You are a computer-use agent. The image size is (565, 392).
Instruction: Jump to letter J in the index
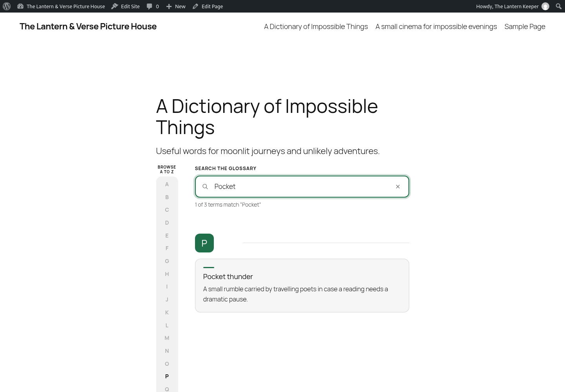tap(167, 299)
